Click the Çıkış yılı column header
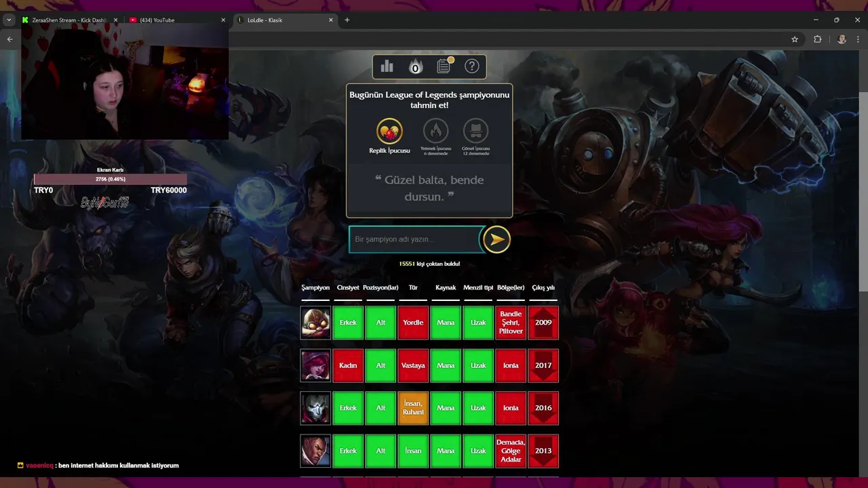Viewport: 868px width, 488px height. (x=543, y=287)
